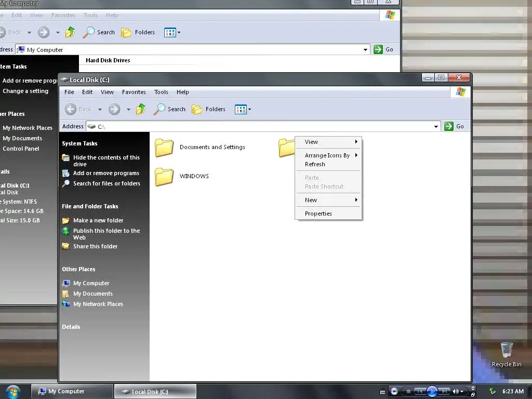The height and width of the screenshot is (399, 532).
Task: Click Next track on media player toolbar
Action: click(x=444, y=392)
